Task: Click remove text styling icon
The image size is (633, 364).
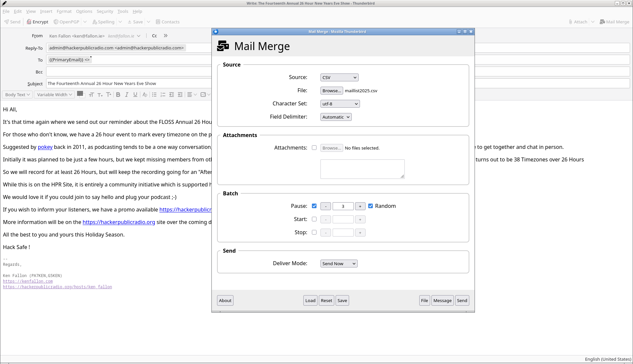Action: click(x=145, y=95)
